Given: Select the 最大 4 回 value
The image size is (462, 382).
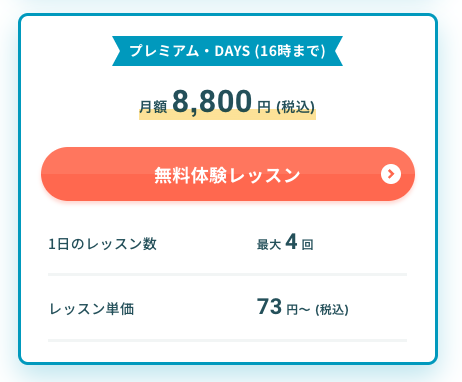Looking at the screenshot, I should 285,242.
